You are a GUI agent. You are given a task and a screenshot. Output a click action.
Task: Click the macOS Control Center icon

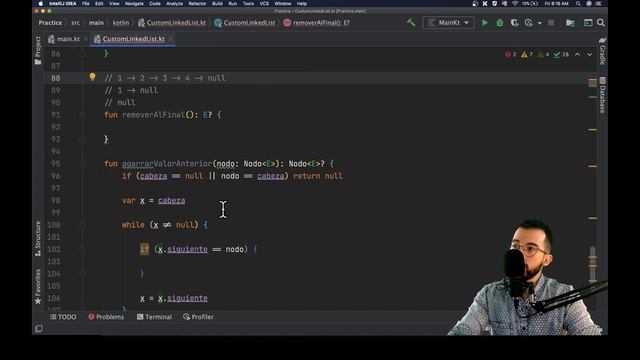[x=599, y=3]
